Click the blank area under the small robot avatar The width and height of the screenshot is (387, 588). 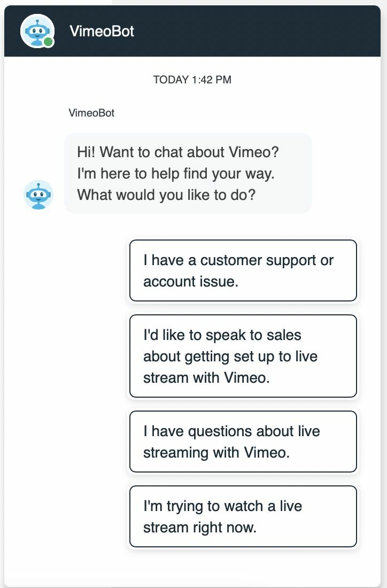(x=38, y=321)
